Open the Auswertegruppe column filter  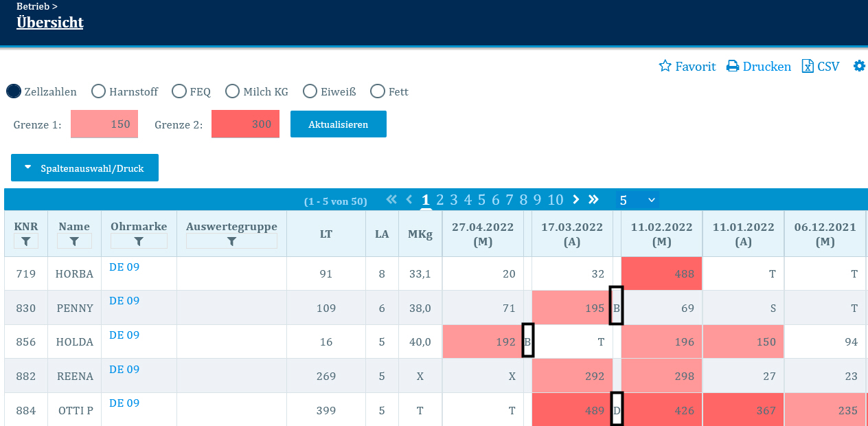click(231, 241)
